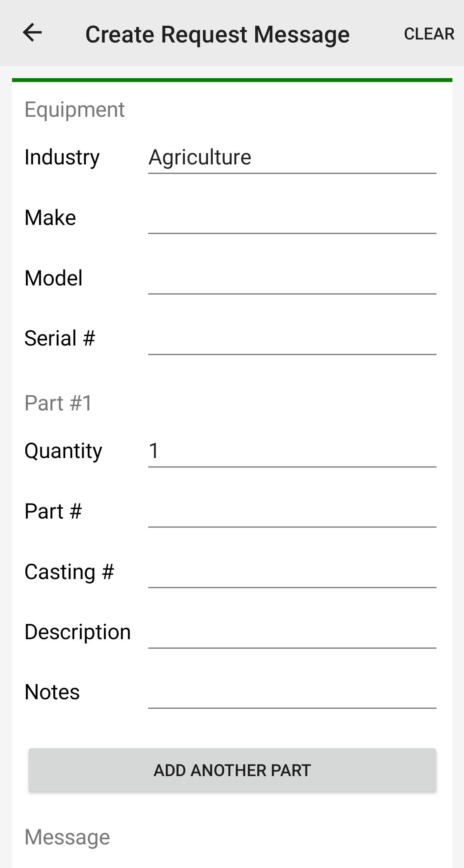This screenshot has width=464, height=868.
Task: Click the Description label
Action: pyautogui.click(x=78, y=632)
